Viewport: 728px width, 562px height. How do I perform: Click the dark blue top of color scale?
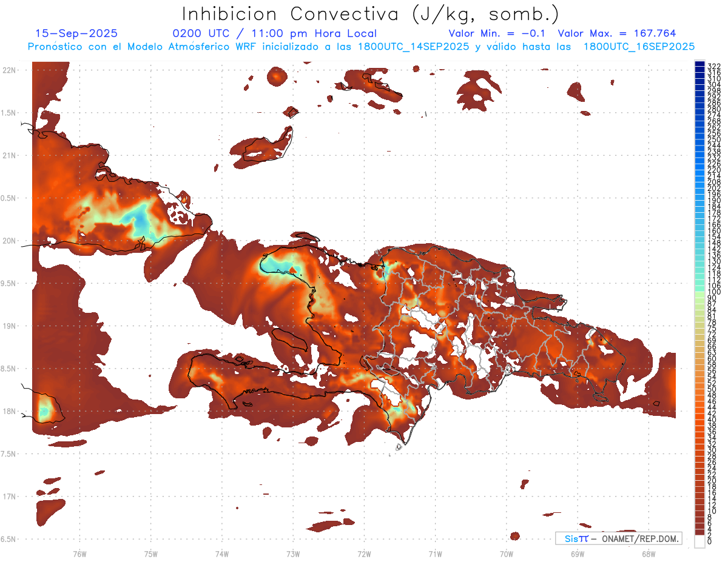pyautogui.click(x=699, y=65)
